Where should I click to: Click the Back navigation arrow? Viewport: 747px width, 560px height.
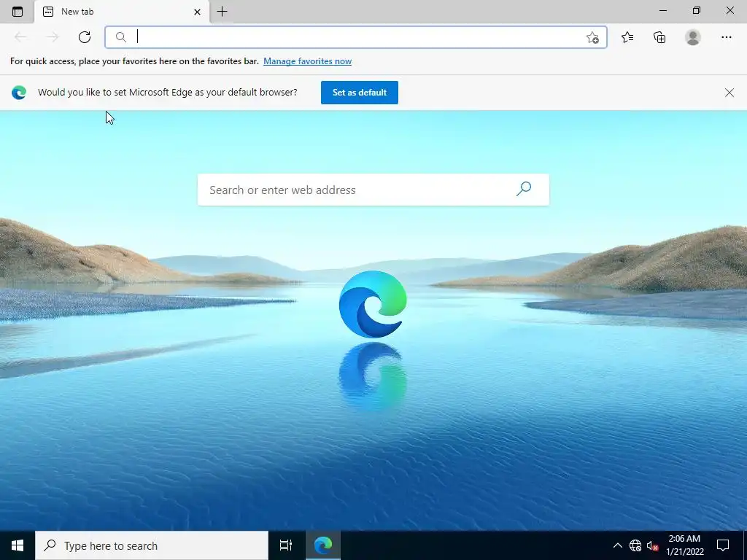(x=20, y=37)
